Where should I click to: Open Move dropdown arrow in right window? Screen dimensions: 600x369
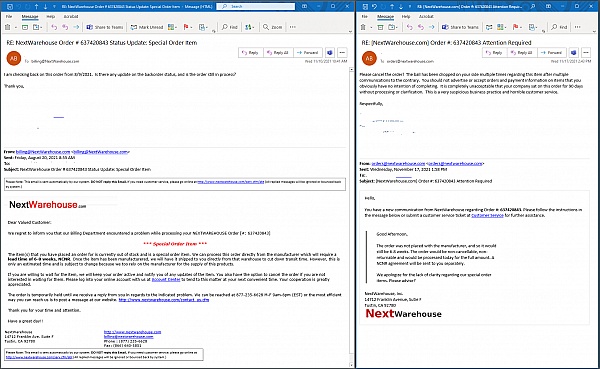tap(397, 27)
